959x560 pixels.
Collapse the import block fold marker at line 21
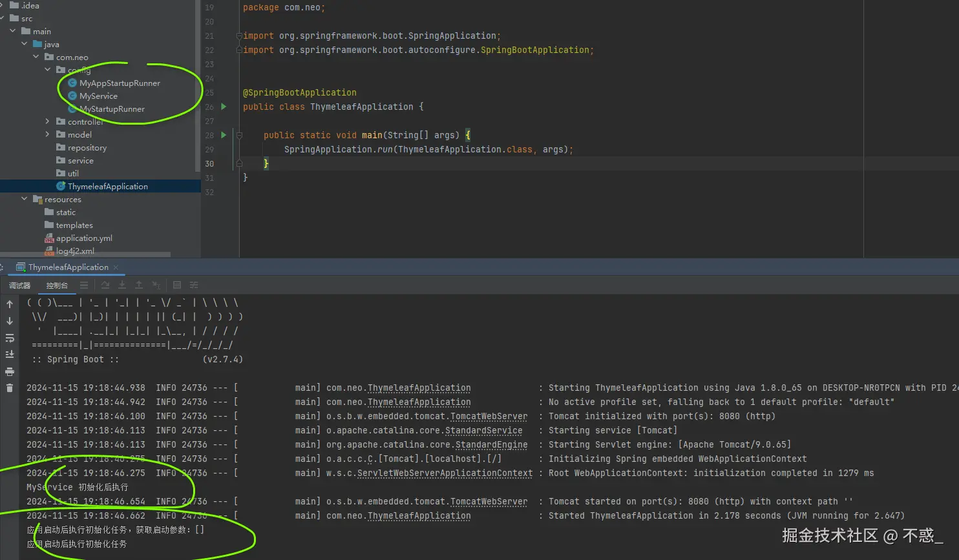point(239,36)
